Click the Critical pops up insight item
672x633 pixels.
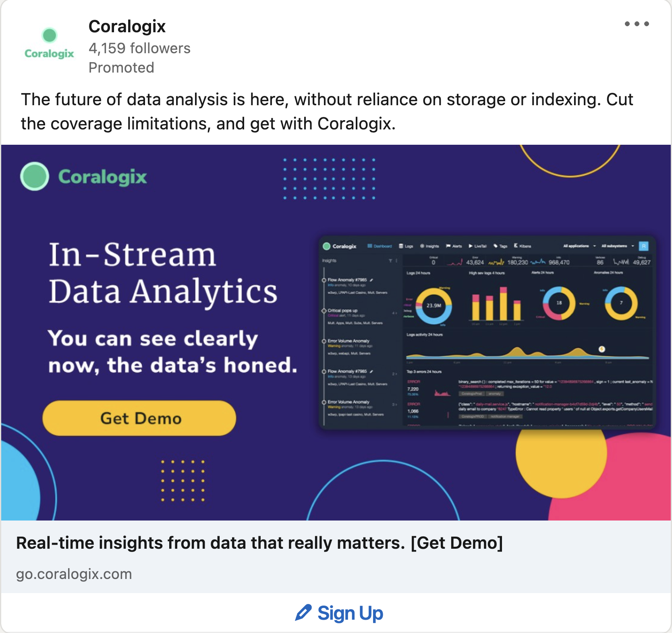point(359,316)
